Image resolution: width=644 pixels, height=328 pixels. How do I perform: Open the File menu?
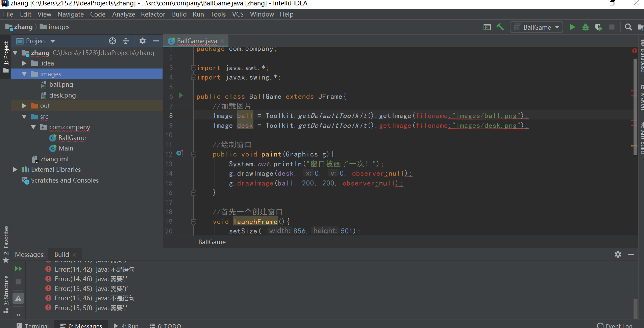coord(8,14)
